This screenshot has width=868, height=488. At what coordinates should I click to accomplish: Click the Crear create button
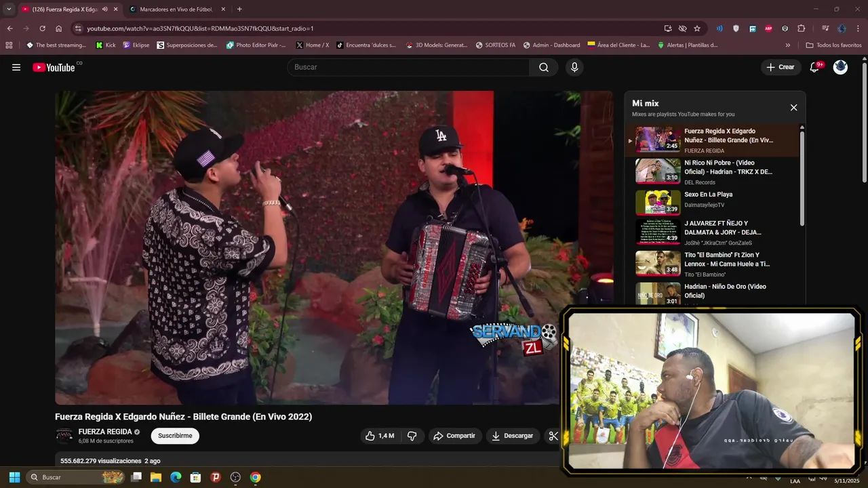click(781, 67)
